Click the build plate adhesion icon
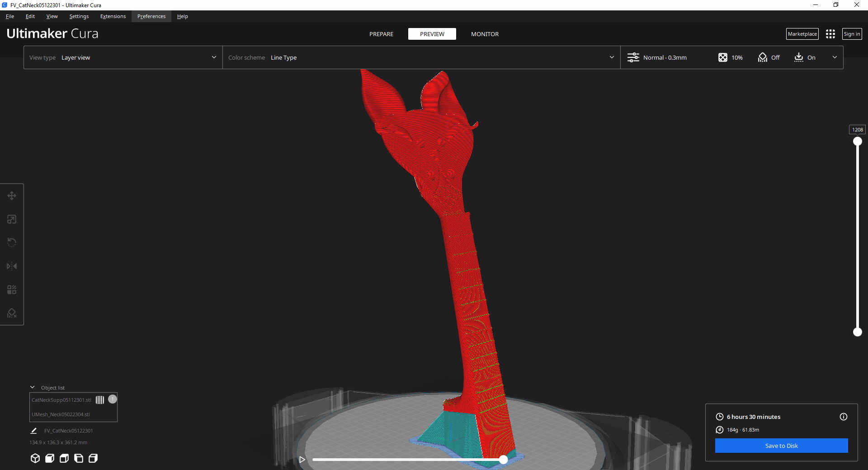 [x=799, y=57]
